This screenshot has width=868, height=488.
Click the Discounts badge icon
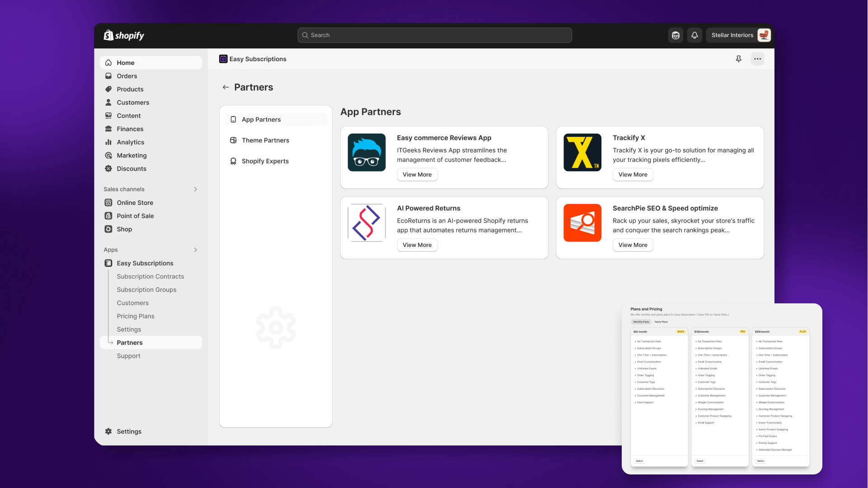[x=108, y=169]
